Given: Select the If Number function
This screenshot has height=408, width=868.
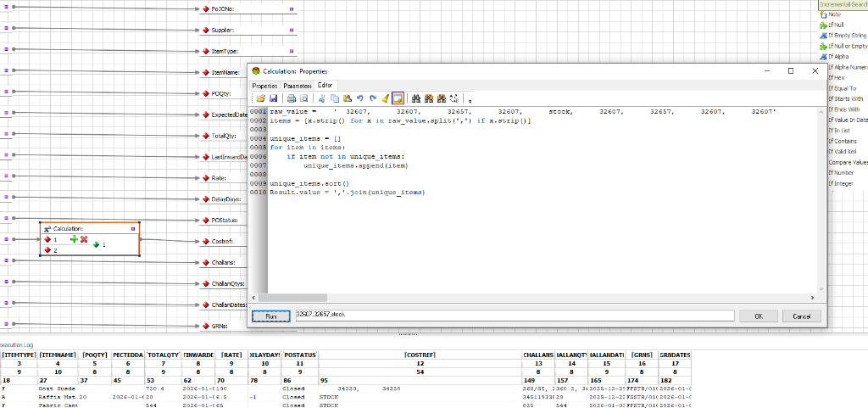Looking at the screenshot, I should click(x=841, y=172).
